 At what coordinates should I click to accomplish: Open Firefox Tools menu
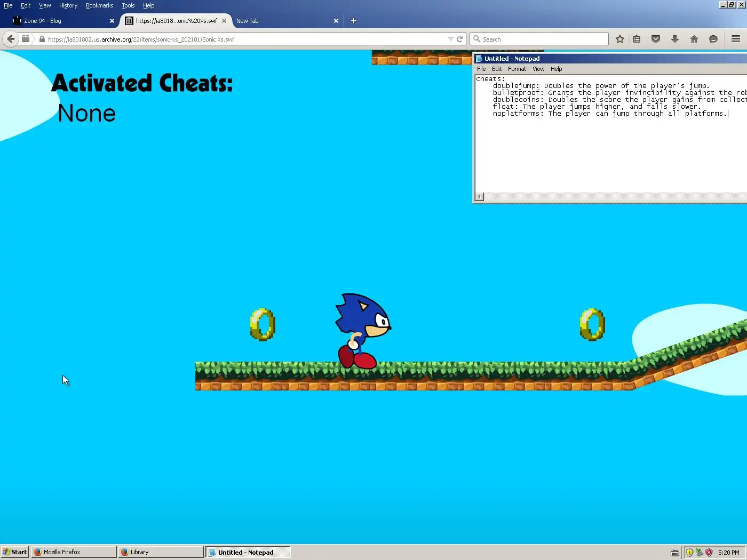[128, 5]
